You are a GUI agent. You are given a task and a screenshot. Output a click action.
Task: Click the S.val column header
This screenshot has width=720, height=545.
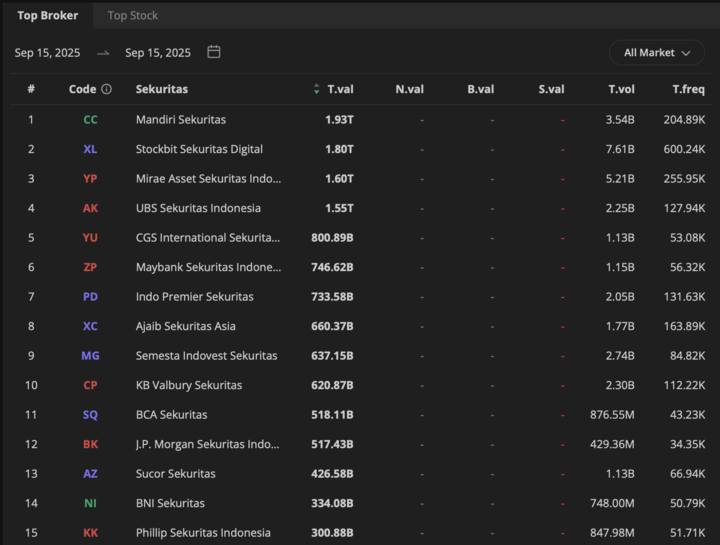[x=551, y=89]
